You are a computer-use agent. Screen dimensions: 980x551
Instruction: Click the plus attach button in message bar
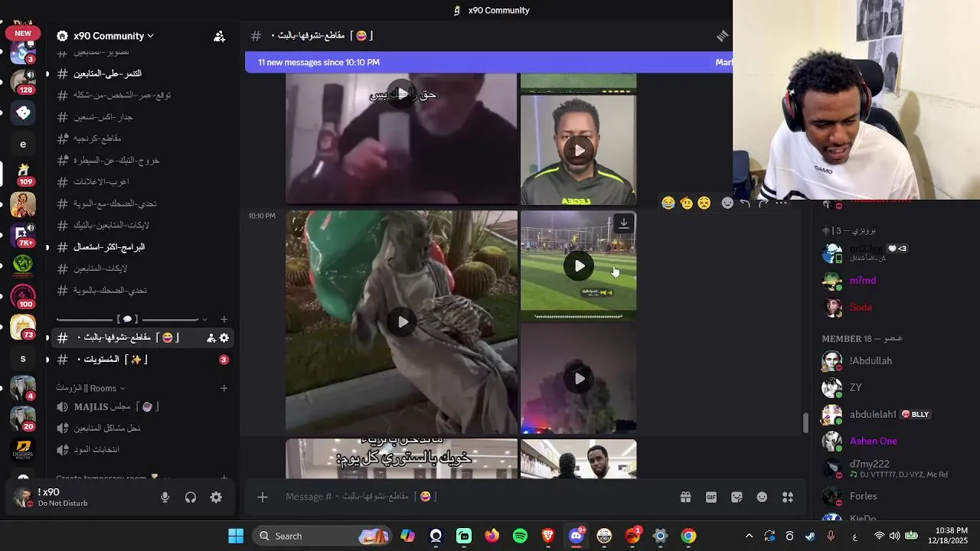(x=263, y=497)
